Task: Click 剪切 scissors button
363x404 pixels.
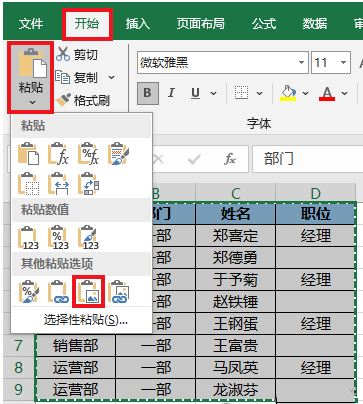Action: [x=77, y=54]
